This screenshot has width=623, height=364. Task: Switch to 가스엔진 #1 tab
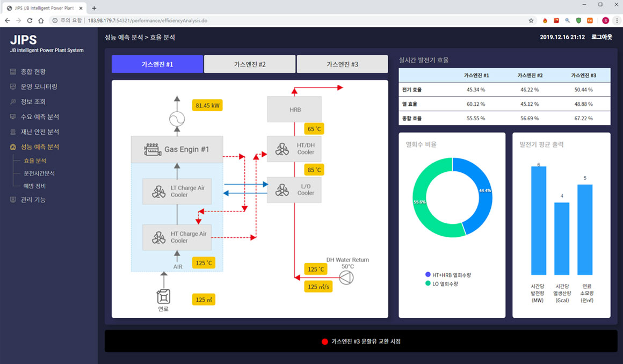coord(157,64)
